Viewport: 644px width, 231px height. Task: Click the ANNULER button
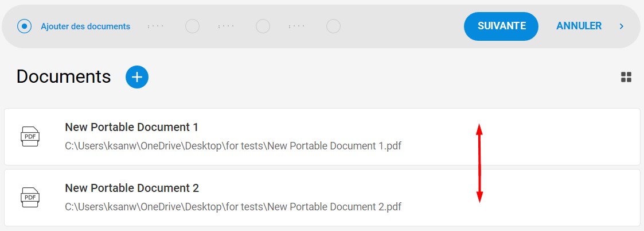point(579,26)
